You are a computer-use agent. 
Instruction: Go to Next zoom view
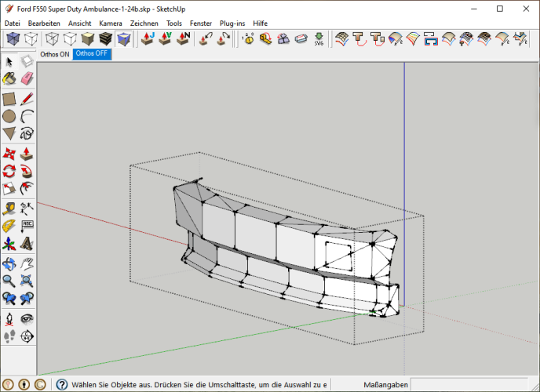coord(27,298)
